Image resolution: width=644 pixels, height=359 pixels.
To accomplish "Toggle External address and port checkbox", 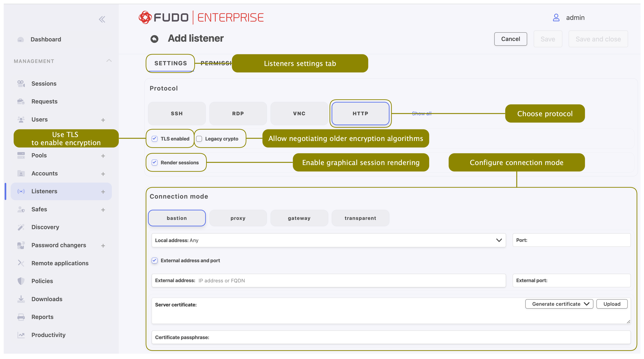I will coord(154,261).
